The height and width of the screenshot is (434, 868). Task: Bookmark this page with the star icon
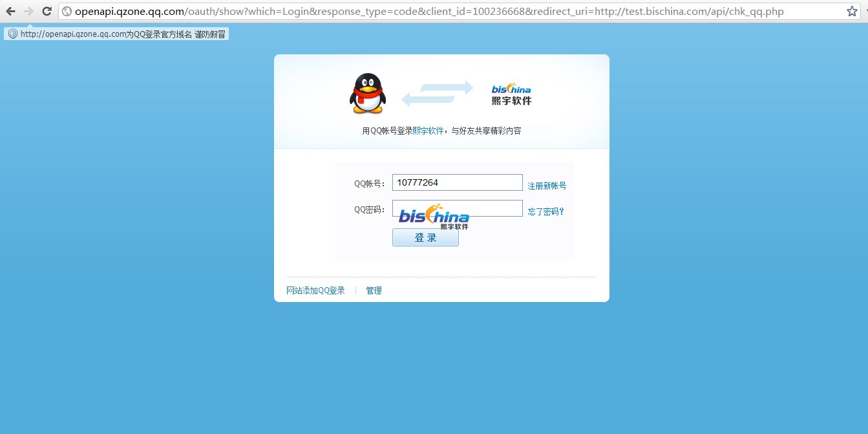click(852, 11)
